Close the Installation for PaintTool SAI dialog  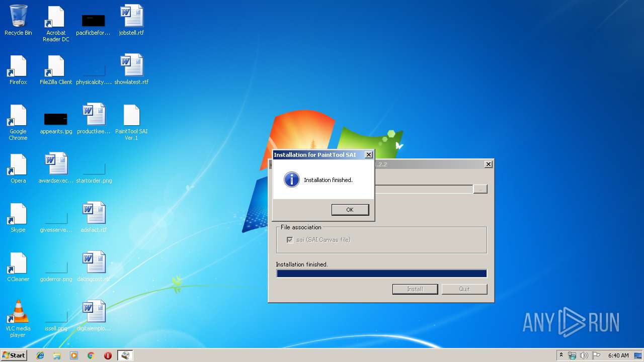[368, 155]
